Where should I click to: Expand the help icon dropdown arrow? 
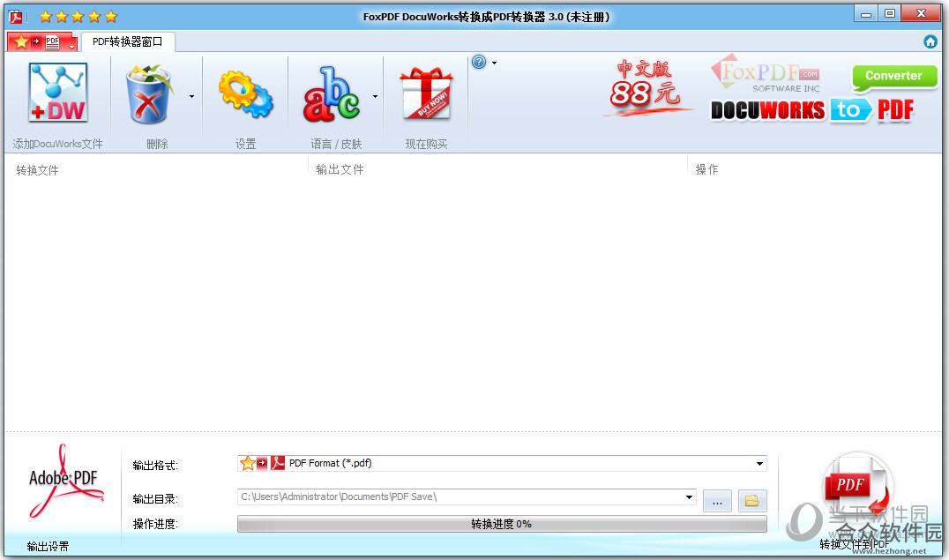click(495, 63)
